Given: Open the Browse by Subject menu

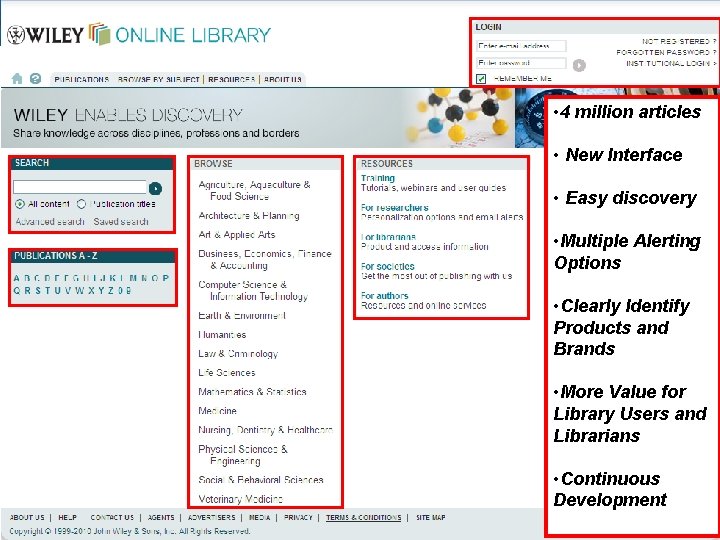Looking at the screenshot, I should tap(158, 79).
